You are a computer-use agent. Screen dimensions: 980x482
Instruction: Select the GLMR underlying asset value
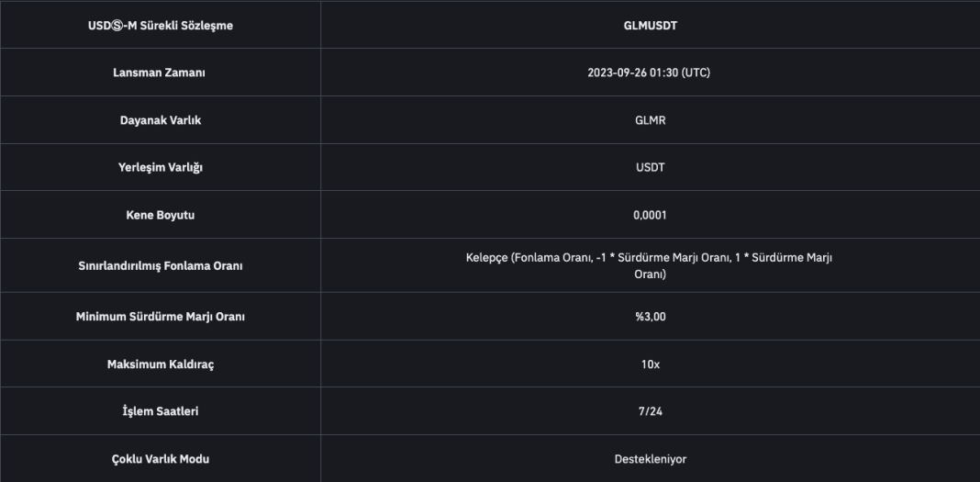(650, 121)
